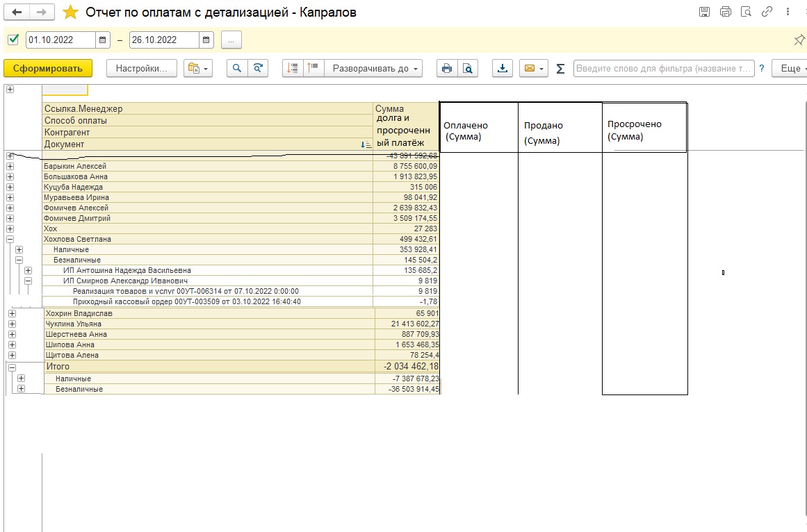Open the send by email dropdown
Image resolution: width=807 pixels, height=532 pixels.
(534, 69)
